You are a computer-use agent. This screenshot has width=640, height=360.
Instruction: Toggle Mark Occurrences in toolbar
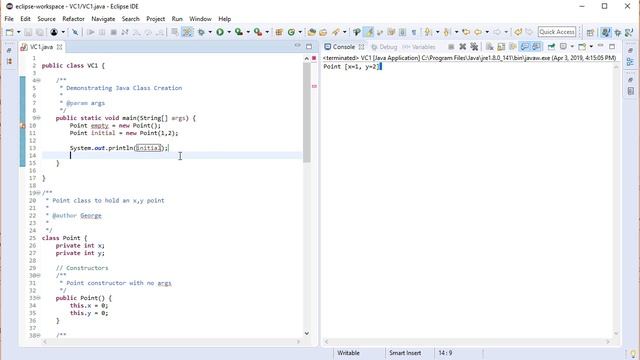point(369,32)
